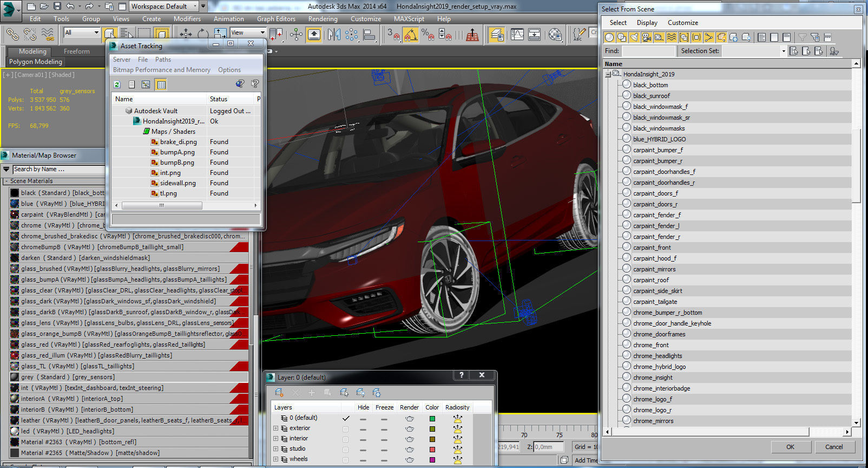868x468 pixels.
Task: Click the Freeze column header in Layers
Action: tap(384, 407)
